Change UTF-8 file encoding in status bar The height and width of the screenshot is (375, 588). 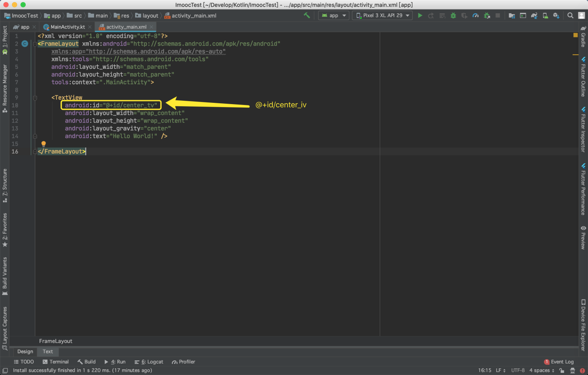[x=518, y=370]
